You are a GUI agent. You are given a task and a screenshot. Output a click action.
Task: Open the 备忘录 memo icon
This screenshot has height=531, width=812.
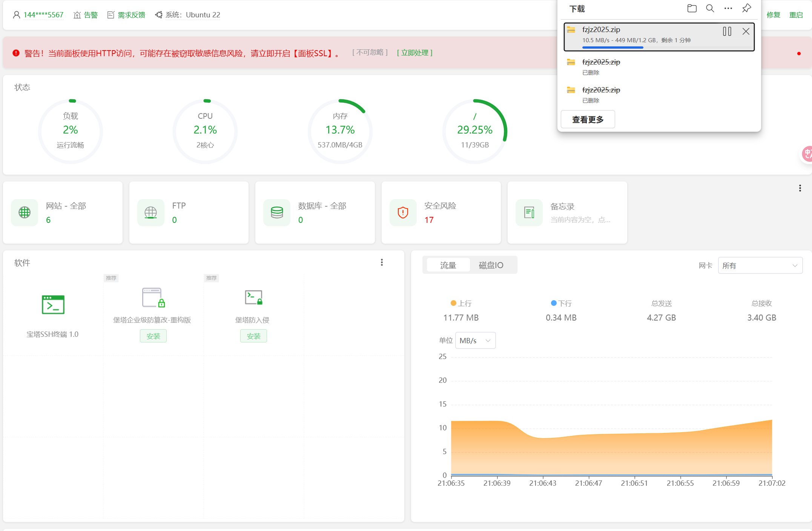pyautogui.click(x=529, y=213)
